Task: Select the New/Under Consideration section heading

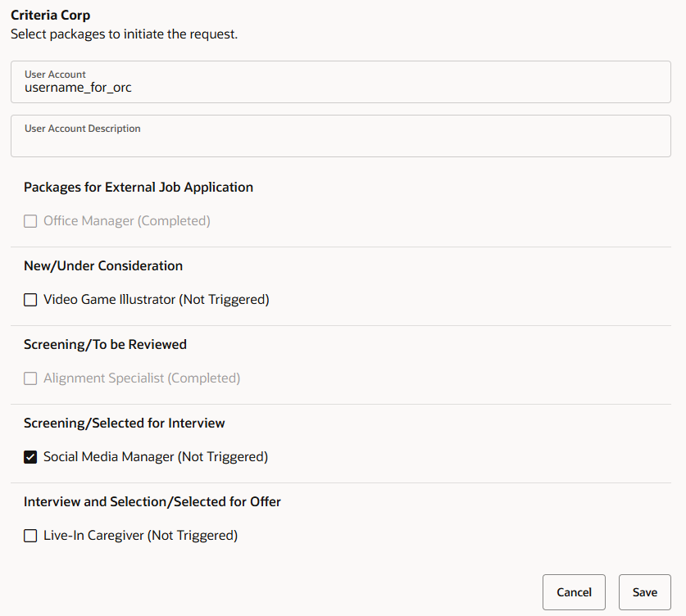Action: tap(103, 265)
